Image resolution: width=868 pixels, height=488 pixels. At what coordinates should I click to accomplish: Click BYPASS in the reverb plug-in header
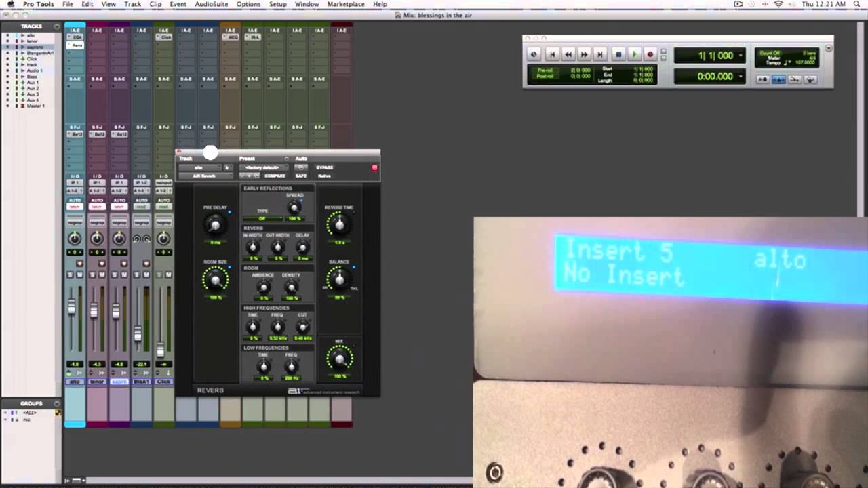click(x=324, y=167)
